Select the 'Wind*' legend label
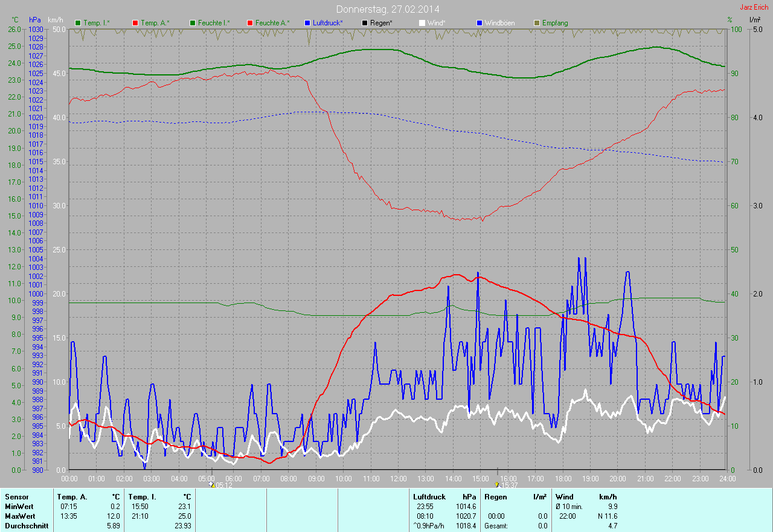 (x=436, y=23)
